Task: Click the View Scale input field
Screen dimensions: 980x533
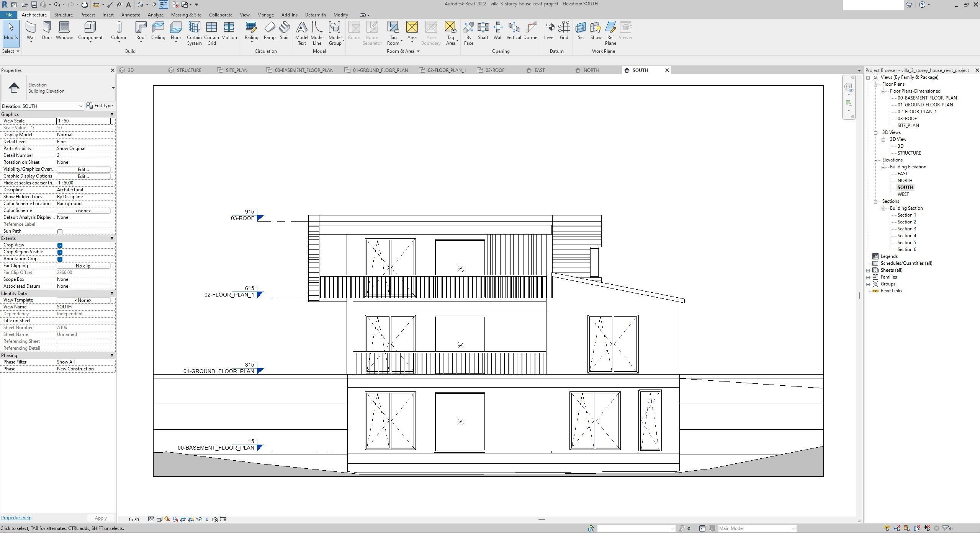Action: click(x=83, y=121)
